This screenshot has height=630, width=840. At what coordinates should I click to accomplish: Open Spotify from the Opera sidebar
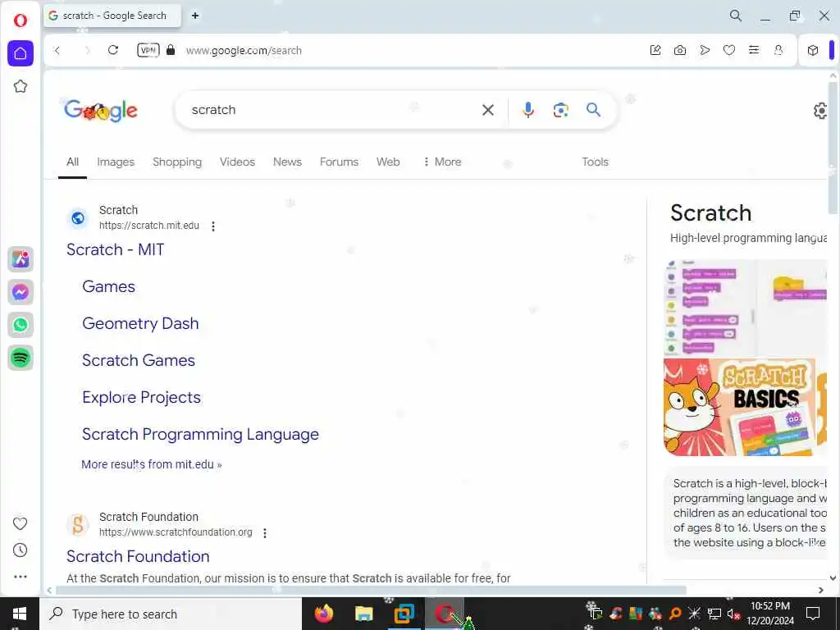21,358
